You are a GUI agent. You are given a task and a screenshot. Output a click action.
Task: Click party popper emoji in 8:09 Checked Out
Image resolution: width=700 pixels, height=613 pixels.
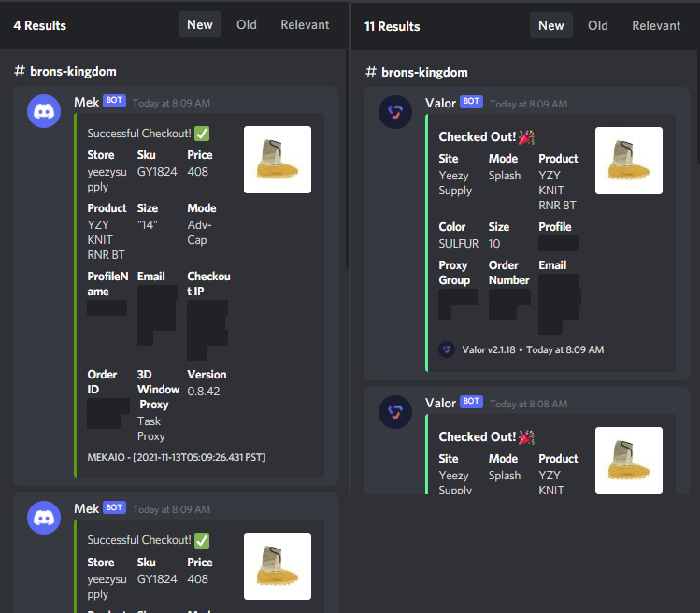(x=526, y=136)
